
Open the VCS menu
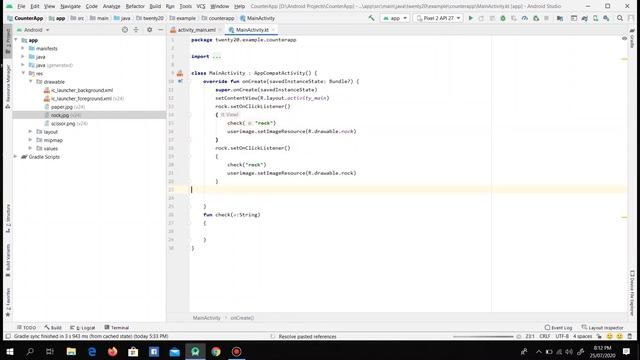(201, 6)
